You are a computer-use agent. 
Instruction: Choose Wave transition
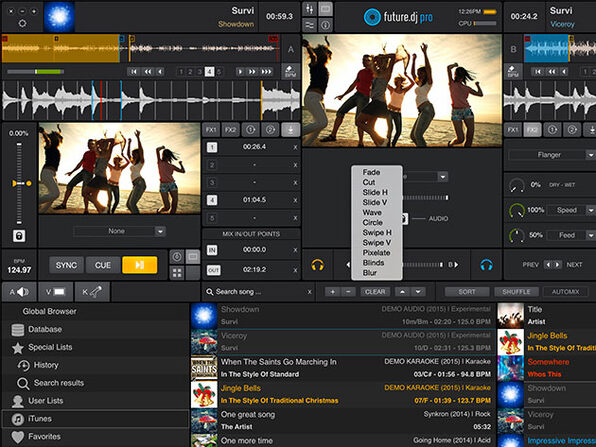point(372,212)
